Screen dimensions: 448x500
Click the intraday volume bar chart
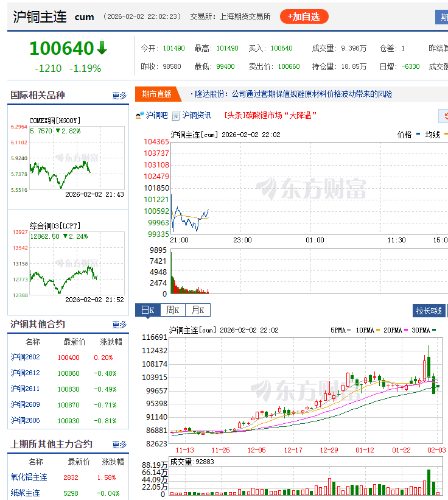click(x=309, y=272)
